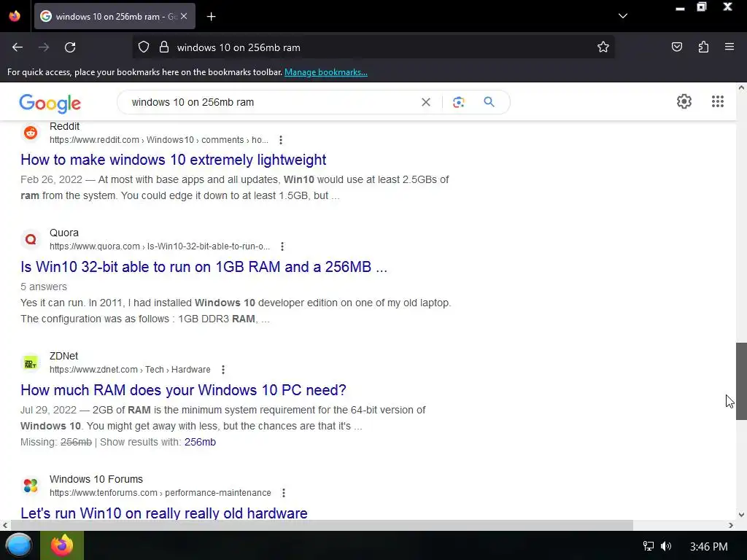This screenshot has height=560, width=747.
Task: Select the windows 10 on 256mb ram tab
Action: click(115, 16)
